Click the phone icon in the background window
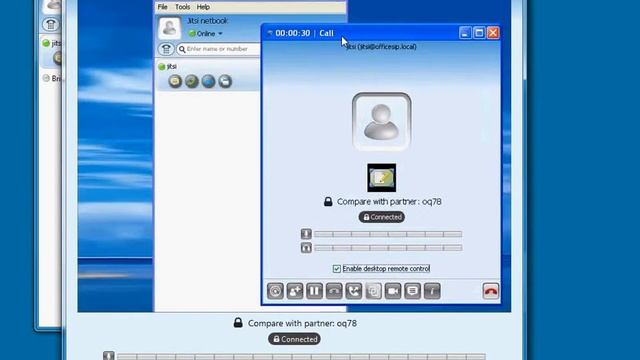Screen dimensions: 640x360 coord(51,24)
